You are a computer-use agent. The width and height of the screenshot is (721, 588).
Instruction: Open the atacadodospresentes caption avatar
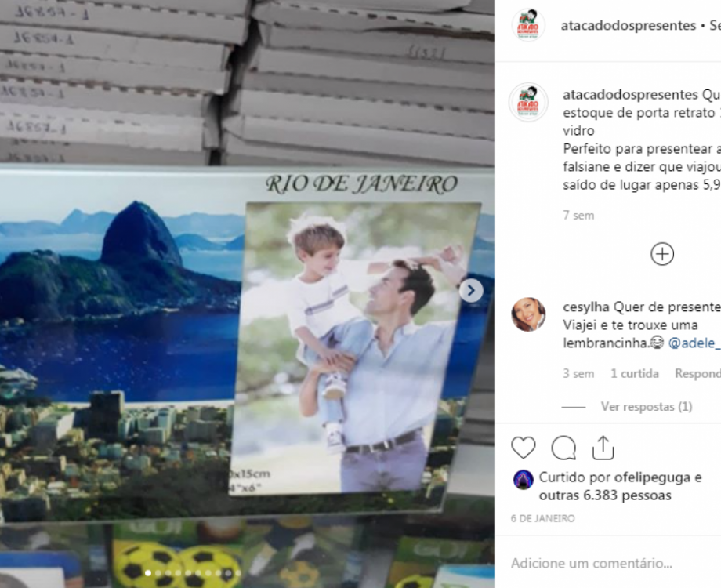[x=528, y=102]
